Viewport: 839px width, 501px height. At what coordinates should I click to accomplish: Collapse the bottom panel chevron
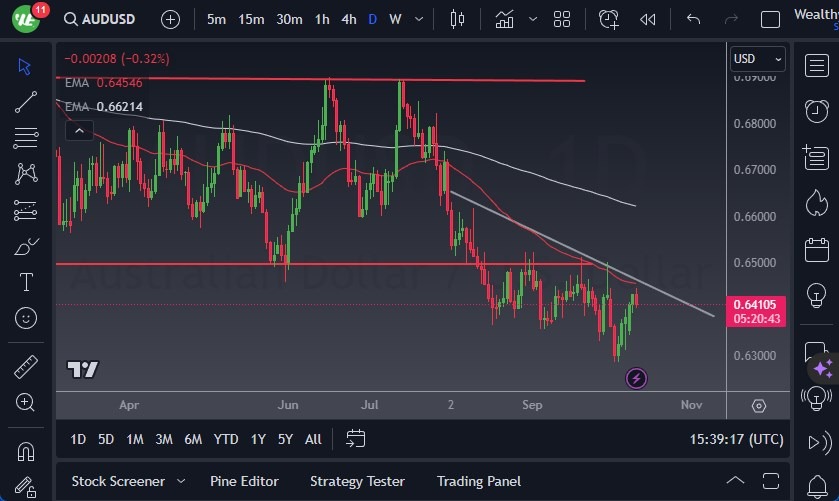pos(736,481)
